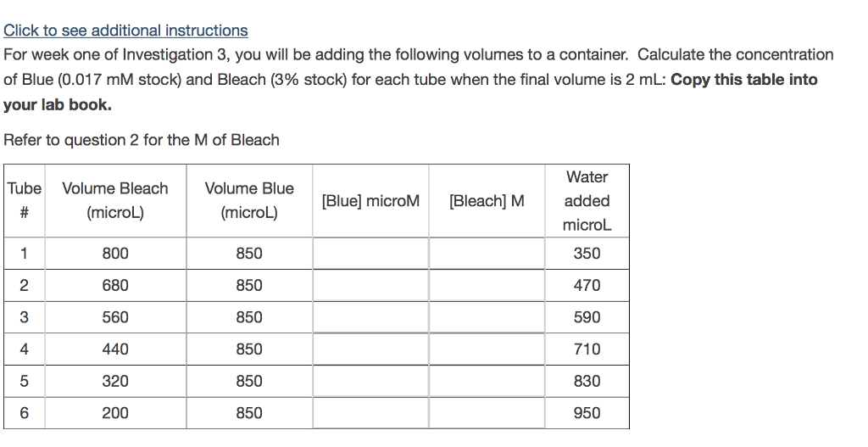Click the [Blue] microM field for tube 4
This screenshot has width=868, height=447.
[370, 349]
